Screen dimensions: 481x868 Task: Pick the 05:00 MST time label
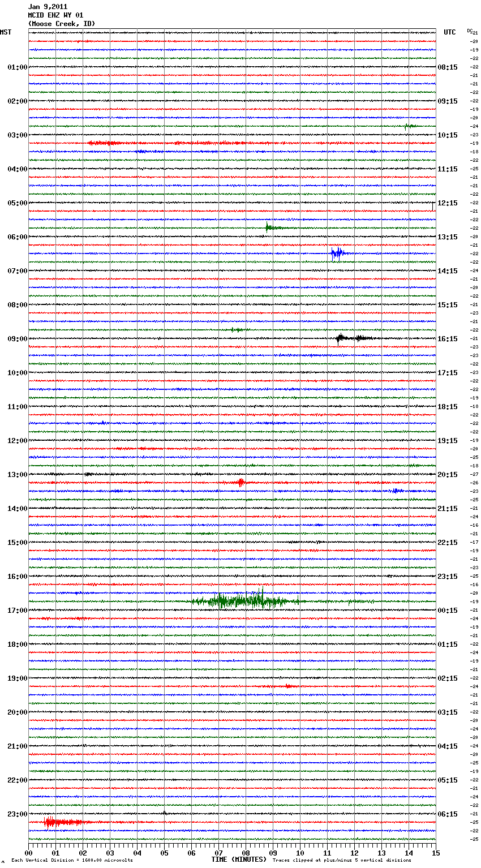click(18, 203)
